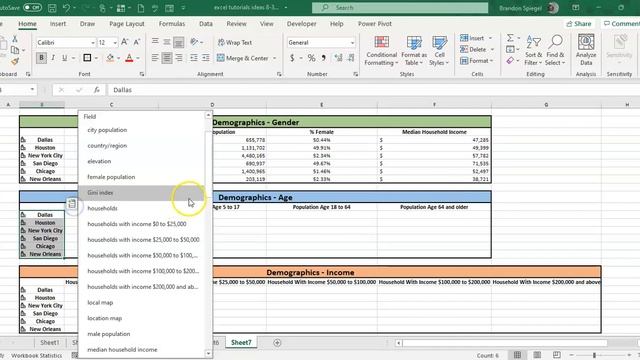Viewport: 640px width, 360px height.
Task: Open the Power Pivot tab
Action: pos(375,24)
